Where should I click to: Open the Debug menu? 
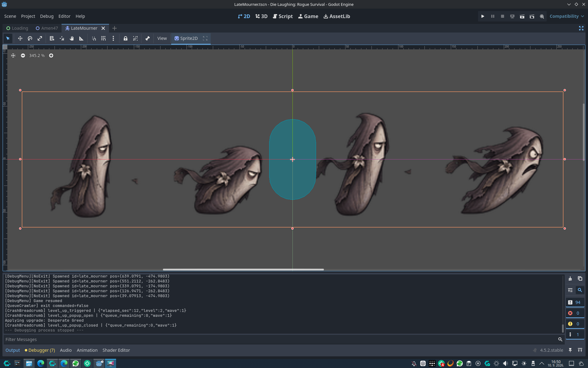coord(47,16)
